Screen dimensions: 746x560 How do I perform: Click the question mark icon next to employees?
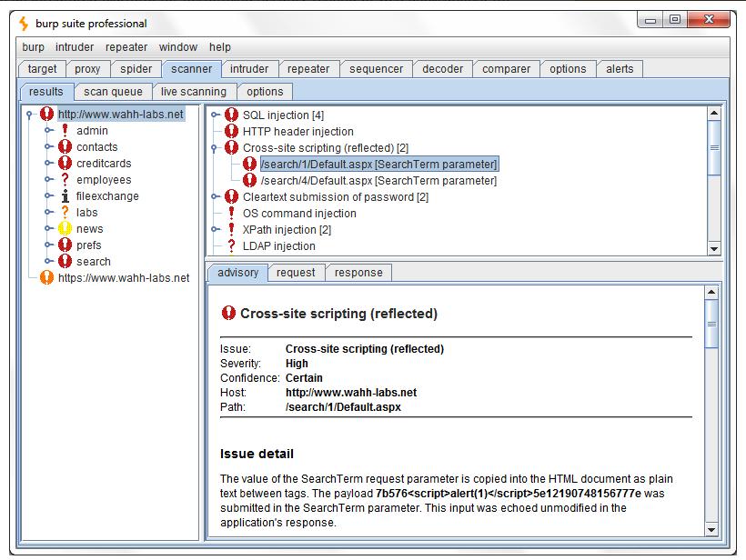coord(66,180)
